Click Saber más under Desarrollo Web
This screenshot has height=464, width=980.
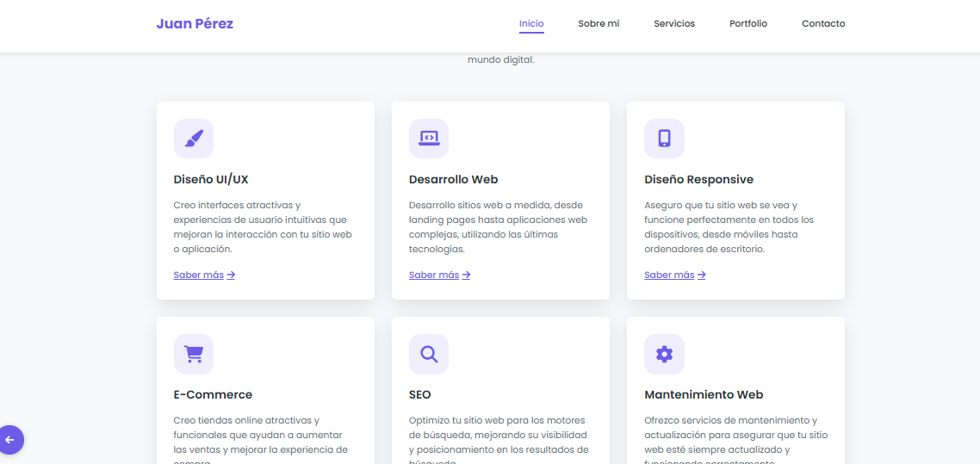tap(439, 275)
